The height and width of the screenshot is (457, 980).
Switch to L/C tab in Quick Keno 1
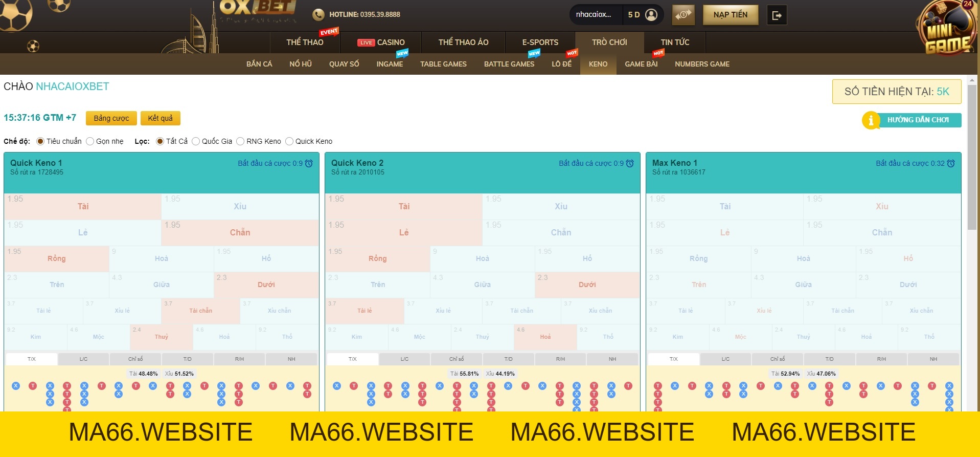[83, 359]
